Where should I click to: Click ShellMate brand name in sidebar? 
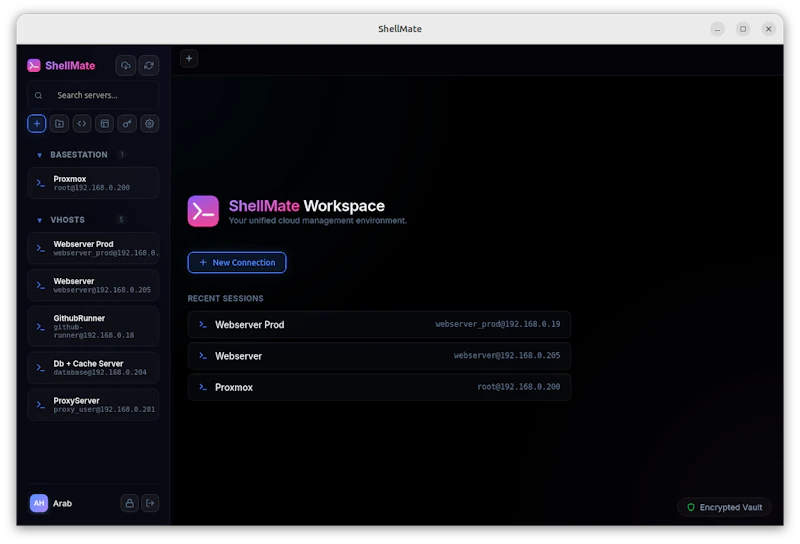click(x=70, y=65)
